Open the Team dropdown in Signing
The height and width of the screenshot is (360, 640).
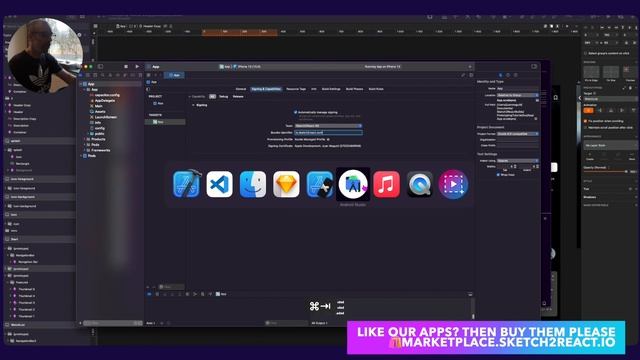(x=328, y=126)
